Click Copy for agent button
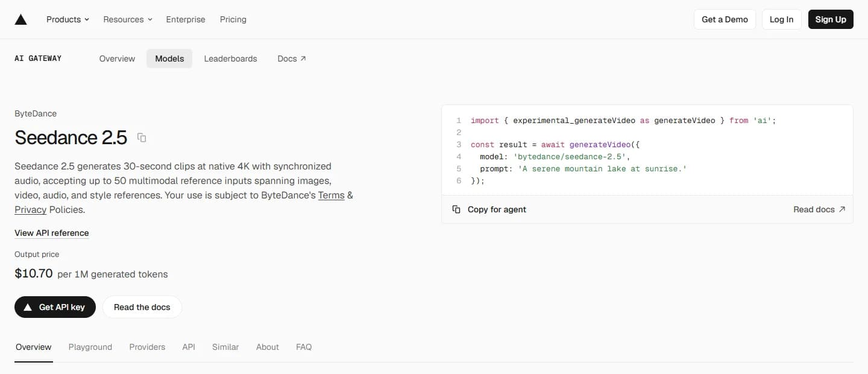Image resolution: width=868 pixels, height=374 pixels. coord(489,209)
